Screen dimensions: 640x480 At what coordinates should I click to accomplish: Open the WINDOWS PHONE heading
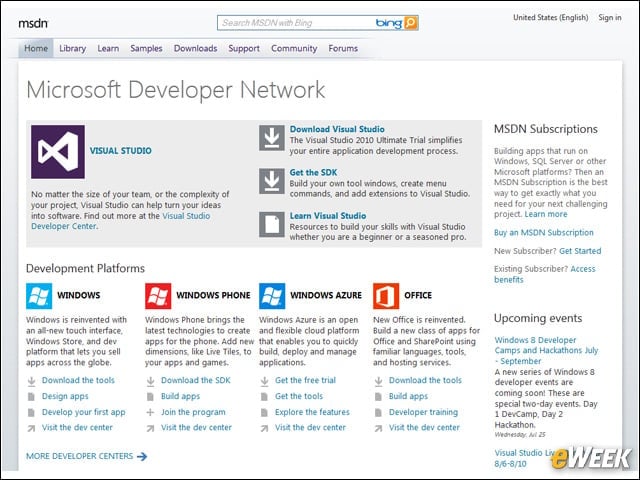[x=213, y=295]
